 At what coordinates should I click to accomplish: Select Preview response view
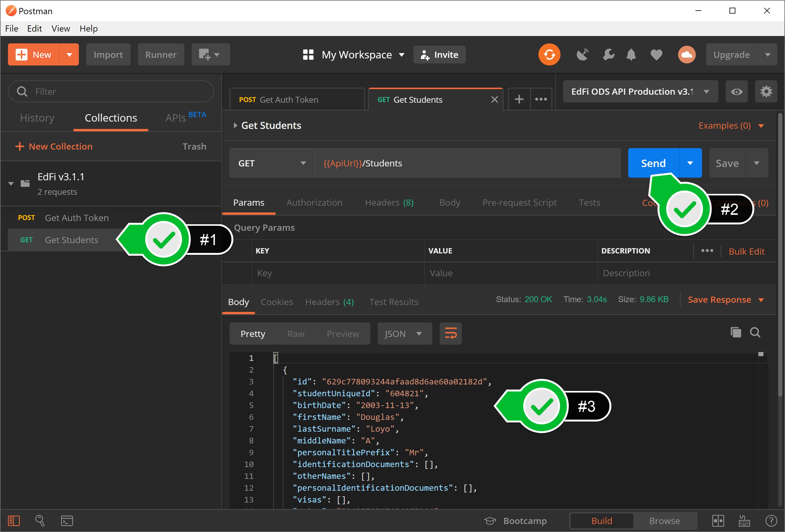click(343, 333)
